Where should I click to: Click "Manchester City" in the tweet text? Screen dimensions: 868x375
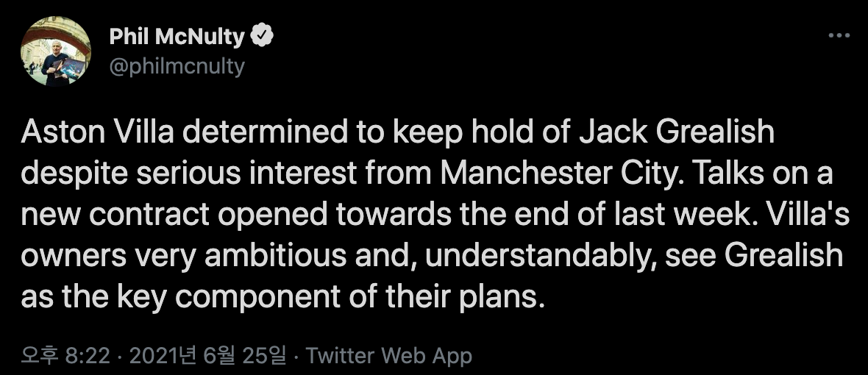[554, 173]
